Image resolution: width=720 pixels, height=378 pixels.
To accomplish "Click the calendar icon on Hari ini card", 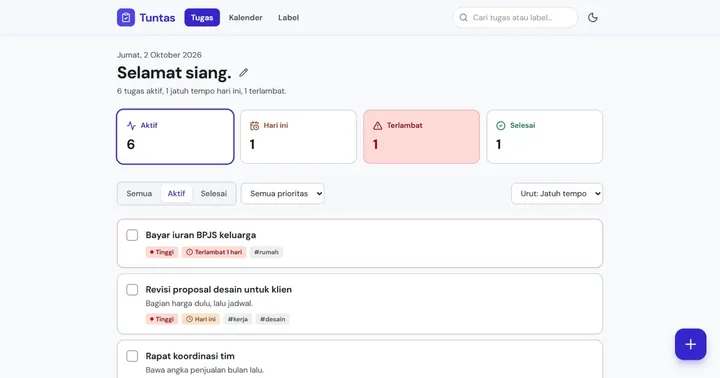I will pyautogui.click(x=254, y=125).
